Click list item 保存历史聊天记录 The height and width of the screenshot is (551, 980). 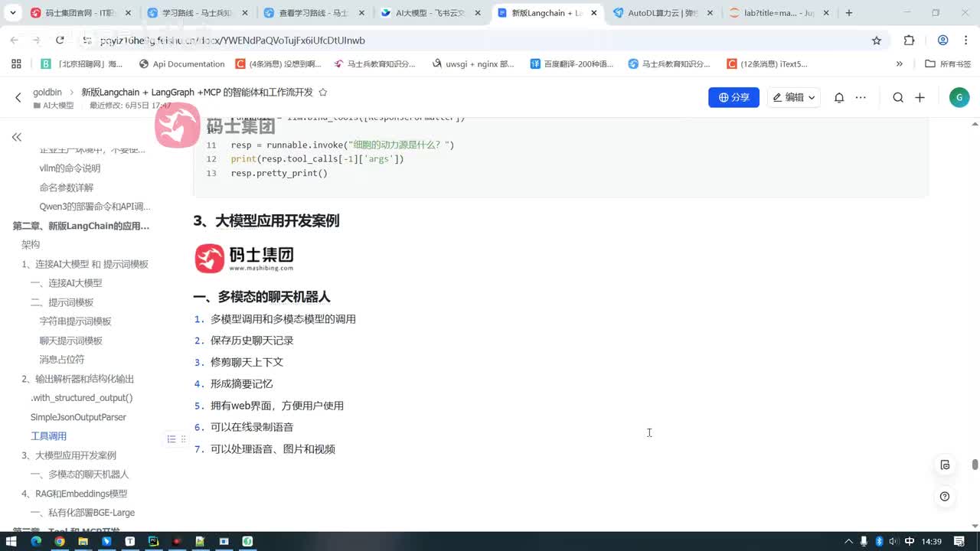pos(252,341)
